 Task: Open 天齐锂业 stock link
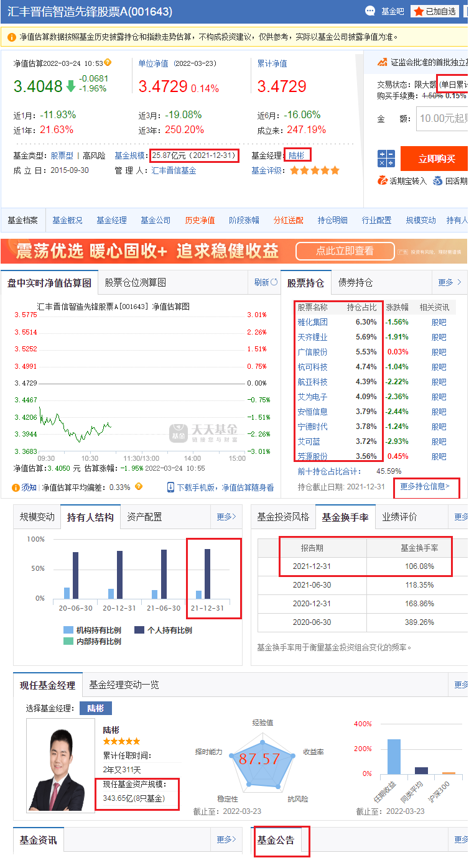[312, 337]
